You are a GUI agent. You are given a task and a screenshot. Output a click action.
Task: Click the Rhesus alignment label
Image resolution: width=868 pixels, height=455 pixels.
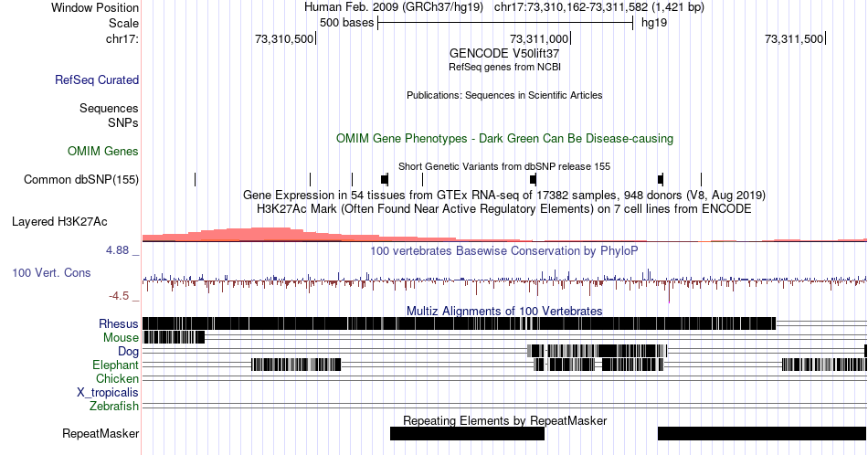(119, 323)
